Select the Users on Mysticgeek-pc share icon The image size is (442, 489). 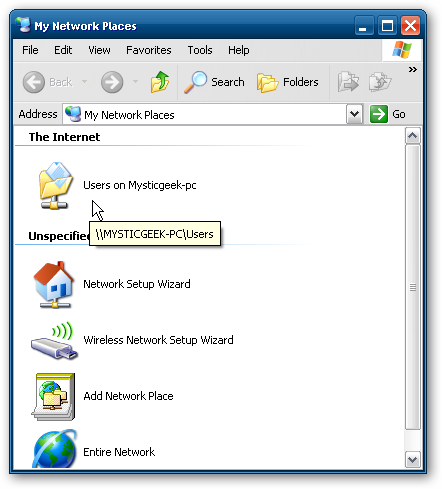tap(55, 185)
